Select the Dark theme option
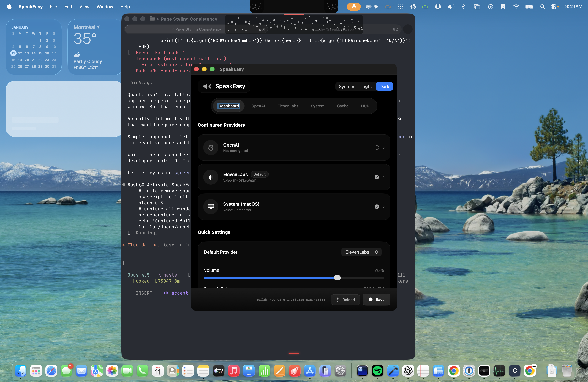This screenshot has height=382, width=588. (x=384, y=87)
